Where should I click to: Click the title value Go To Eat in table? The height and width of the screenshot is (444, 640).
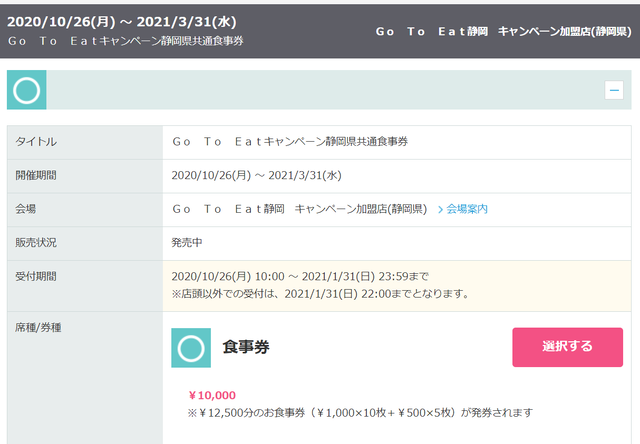[x=290, y=142]
